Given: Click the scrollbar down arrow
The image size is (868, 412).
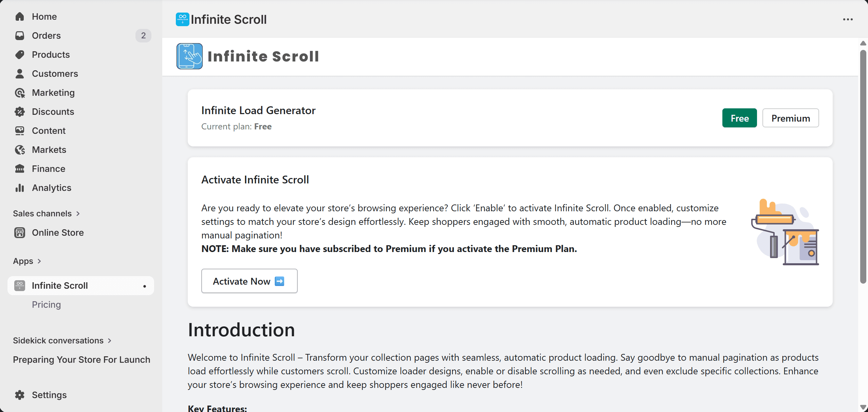Looking at the screenshot, I should click(x=863, y=407).
